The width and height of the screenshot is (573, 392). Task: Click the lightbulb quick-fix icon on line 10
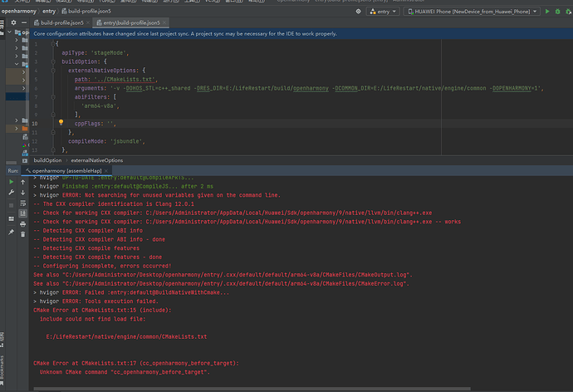(61, 122)
